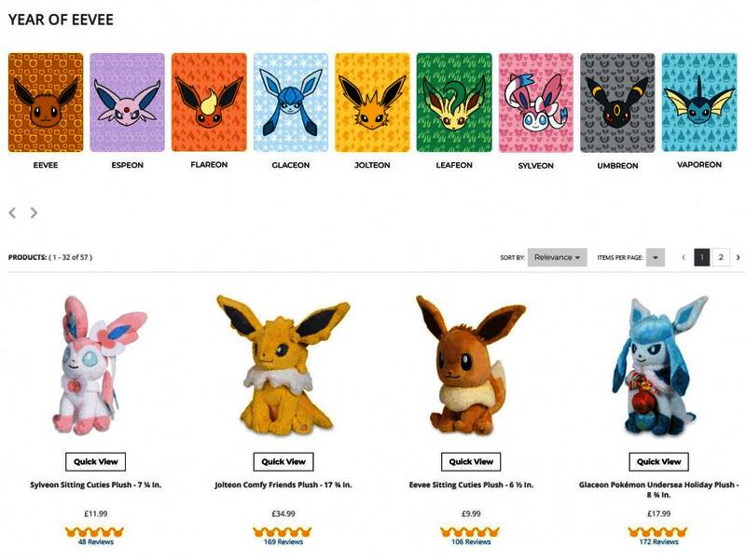746x560 pixels.
Task: Pick the Glaceon snowflake card
Action: [x=291, y=102]
